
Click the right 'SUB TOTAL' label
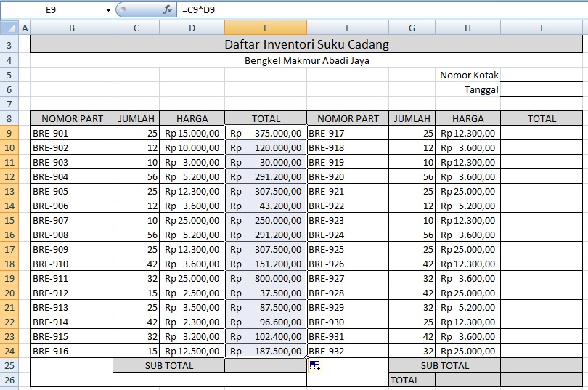(x=445, y=365)
